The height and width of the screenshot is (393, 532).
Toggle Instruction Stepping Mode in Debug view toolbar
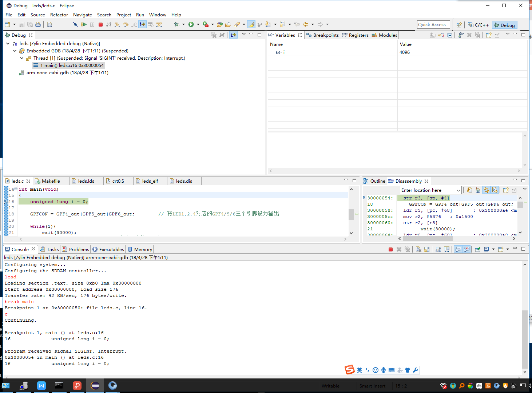233,35
